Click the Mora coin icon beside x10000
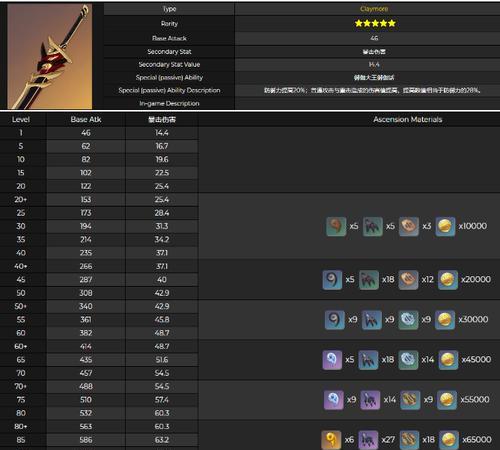The width and height of the screenshot is (500, 450). tap(445, 226)
